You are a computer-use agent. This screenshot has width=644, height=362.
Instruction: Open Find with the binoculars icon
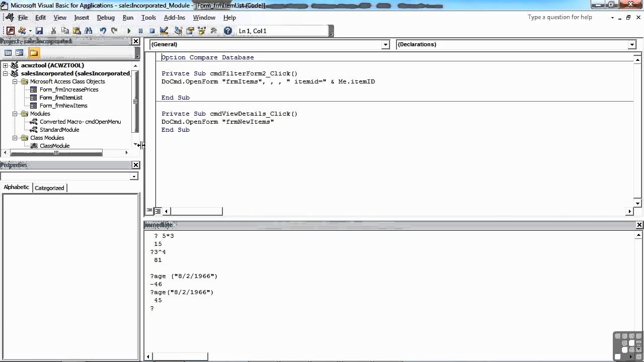click(88, 31)
